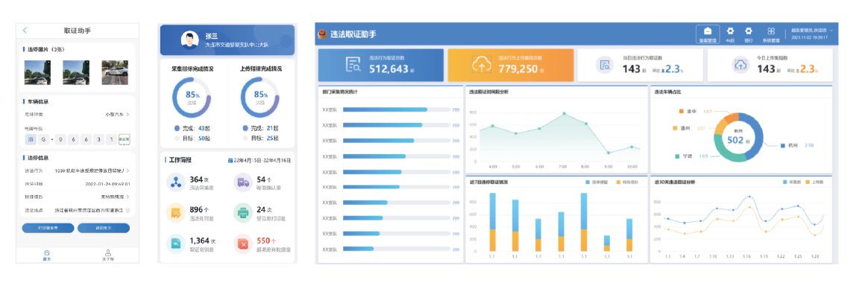Click the left blue button under 违停信息
The height and width of the screenshot is (289, 868).
[x=48, y=228]
